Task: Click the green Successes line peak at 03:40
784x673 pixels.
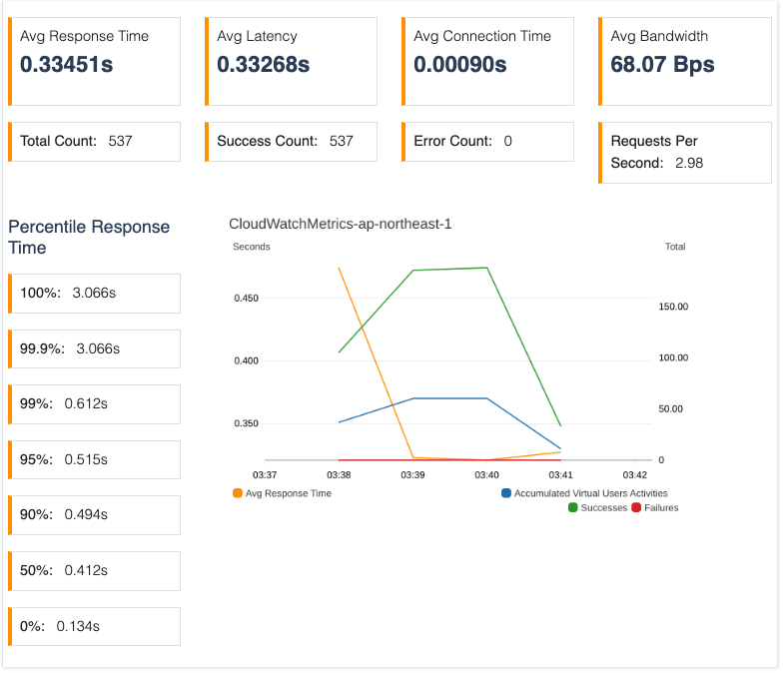Action: (x=486, y=268)
